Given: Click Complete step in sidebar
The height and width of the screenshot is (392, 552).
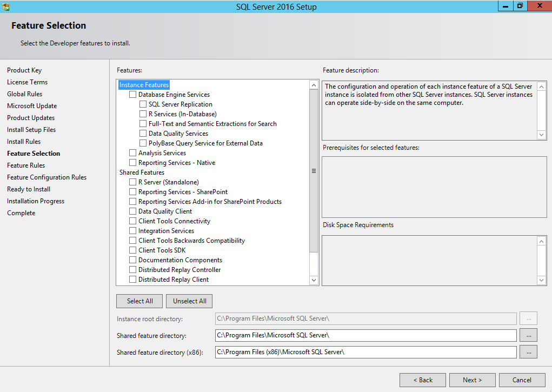Looking at the screenshot, I should pos(21,213).
